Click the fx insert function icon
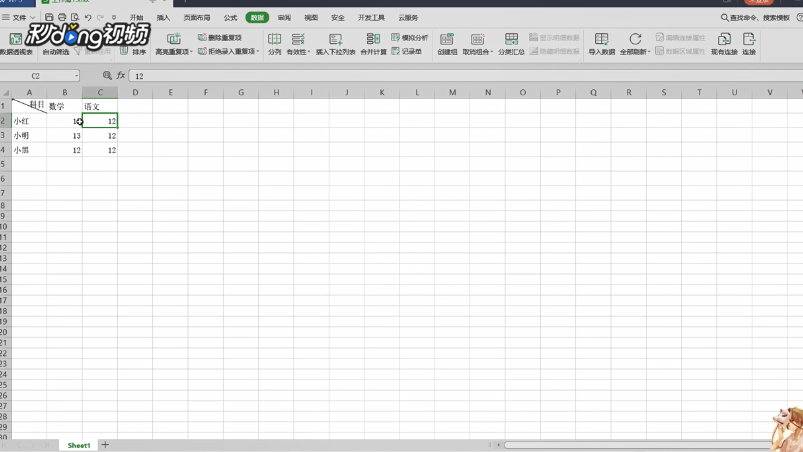 pyautogui.click(x=121, y=75)
